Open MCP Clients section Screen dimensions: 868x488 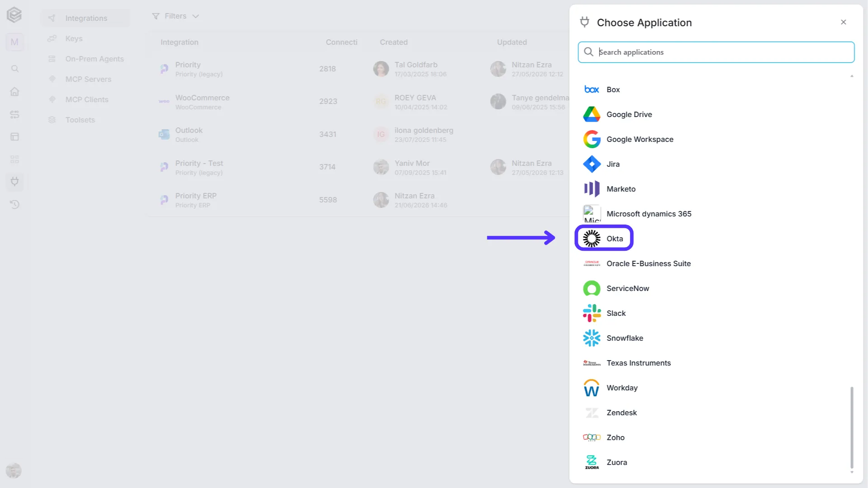pos(87,99)
